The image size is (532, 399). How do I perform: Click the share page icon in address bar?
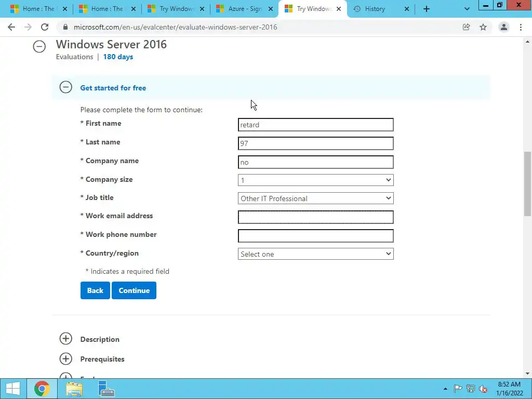[x=466, y=27]
